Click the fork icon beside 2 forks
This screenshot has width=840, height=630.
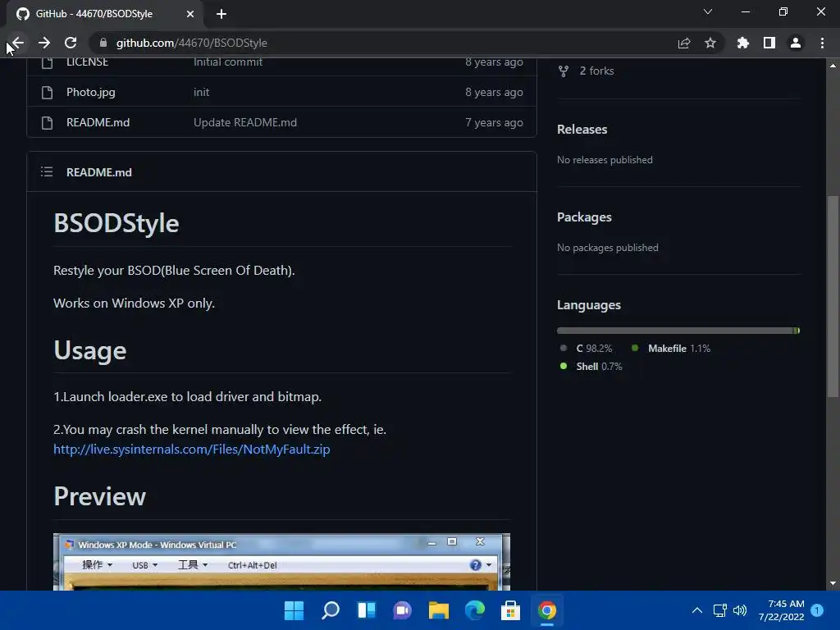tap(563, 71)
